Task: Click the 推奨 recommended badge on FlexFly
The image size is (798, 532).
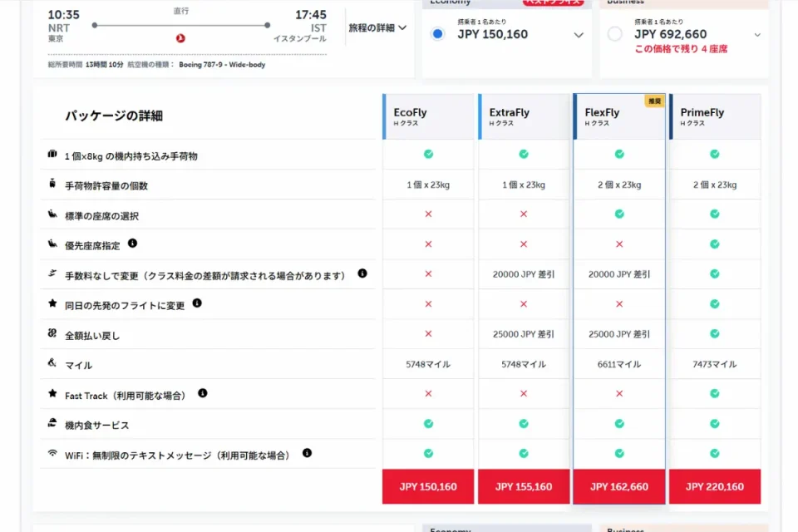Action: point(654,101)
